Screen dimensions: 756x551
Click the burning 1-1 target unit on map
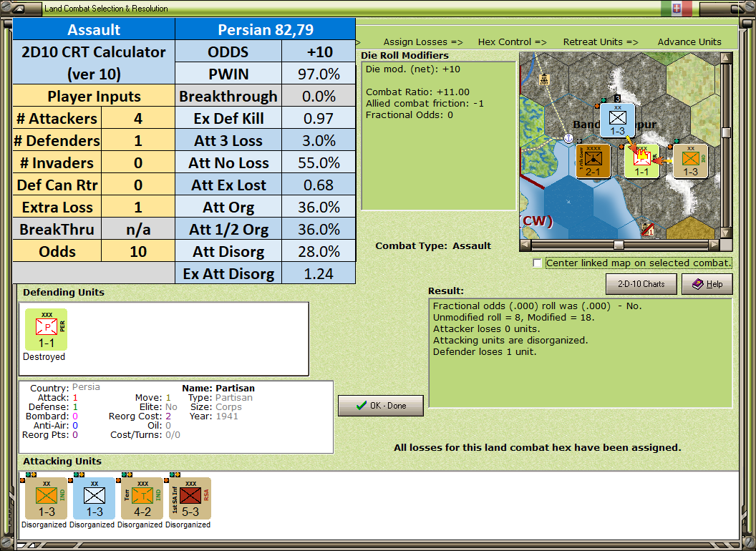pyautogui.click(x=641, y=160)
